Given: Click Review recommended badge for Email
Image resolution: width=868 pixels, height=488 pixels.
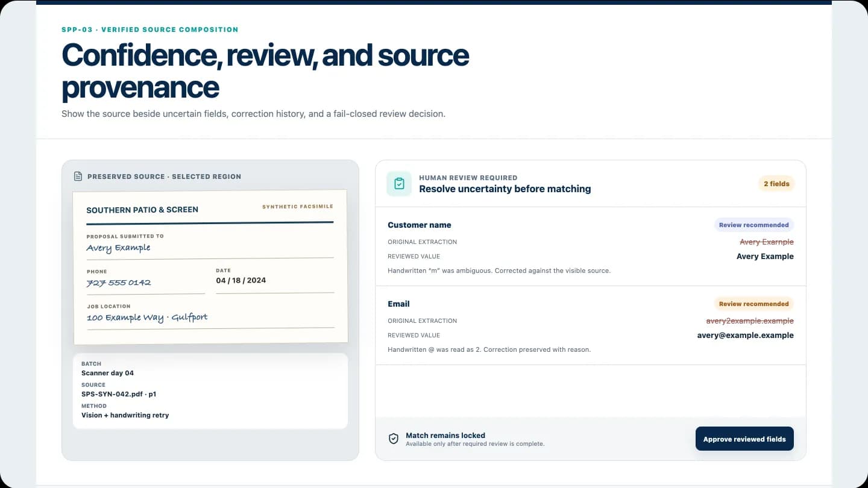Looking at the screenshot, I should 753,304.
